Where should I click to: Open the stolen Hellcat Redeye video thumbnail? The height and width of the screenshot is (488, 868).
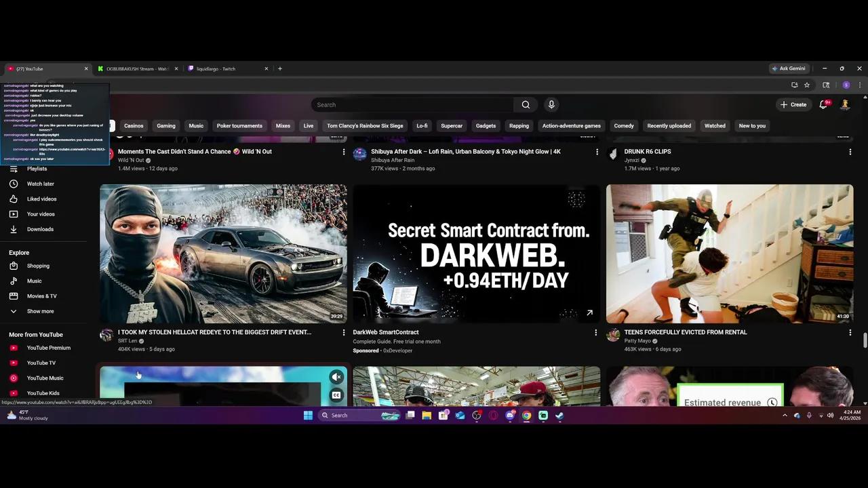click(x=223, y=253)
